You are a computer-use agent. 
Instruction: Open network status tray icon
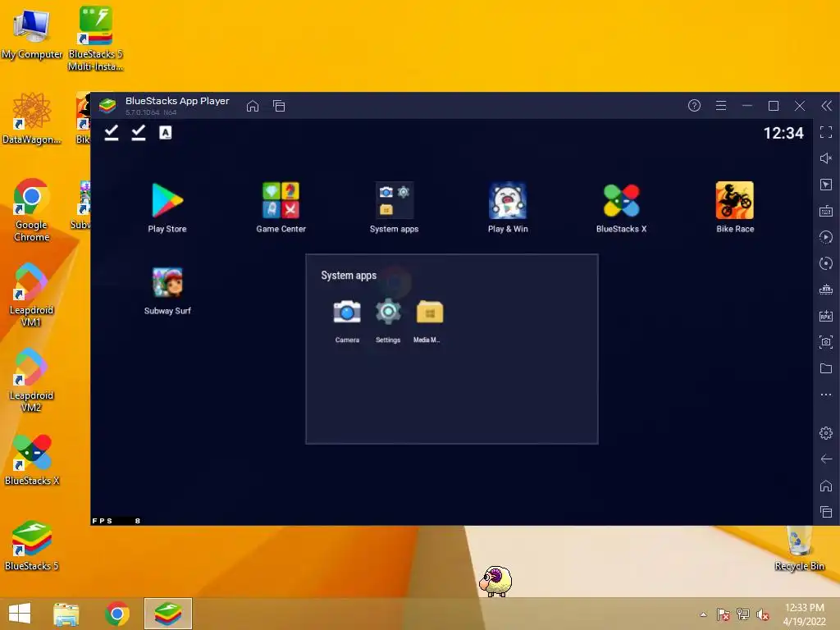pos(743,614)
